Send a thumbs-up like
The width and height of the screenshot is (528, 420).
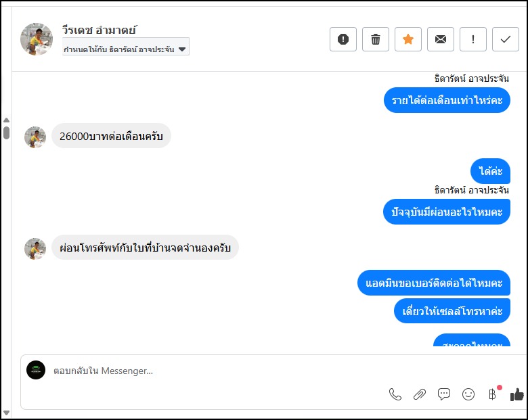pos(517,394)
